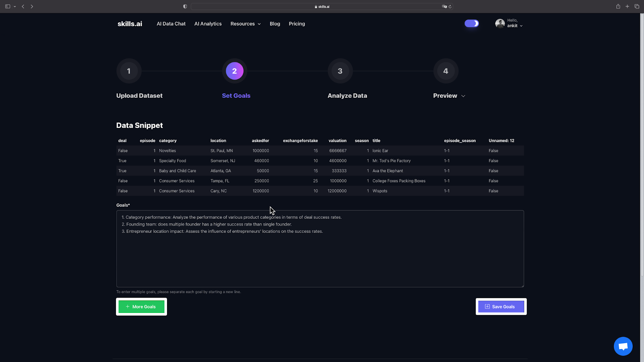Click the More Goals button
644x362 pixels.
[x=141, y=306]
